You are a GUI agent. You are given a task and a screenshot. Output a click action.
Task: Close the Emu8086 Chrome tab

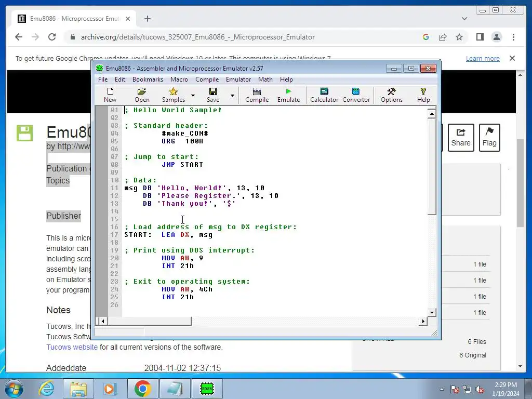pos(128,19)
